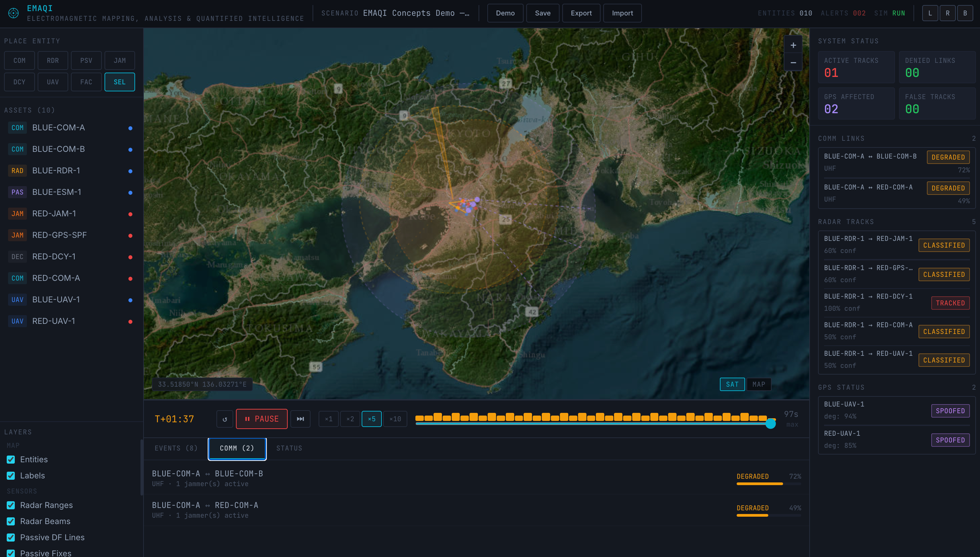Viewport: 980px width, 557px height.
Task: Open the STATUS tab
Action: point(289,448)
